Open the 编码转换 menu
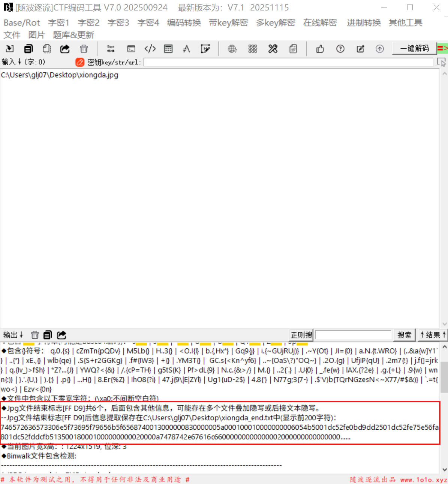The width and height of the screenshot is (448, 484). 184,23
